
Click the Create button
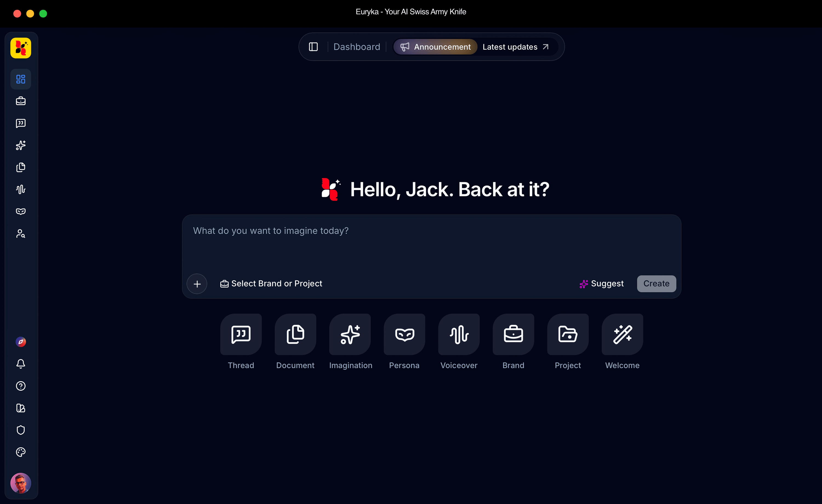pos(656,283)
